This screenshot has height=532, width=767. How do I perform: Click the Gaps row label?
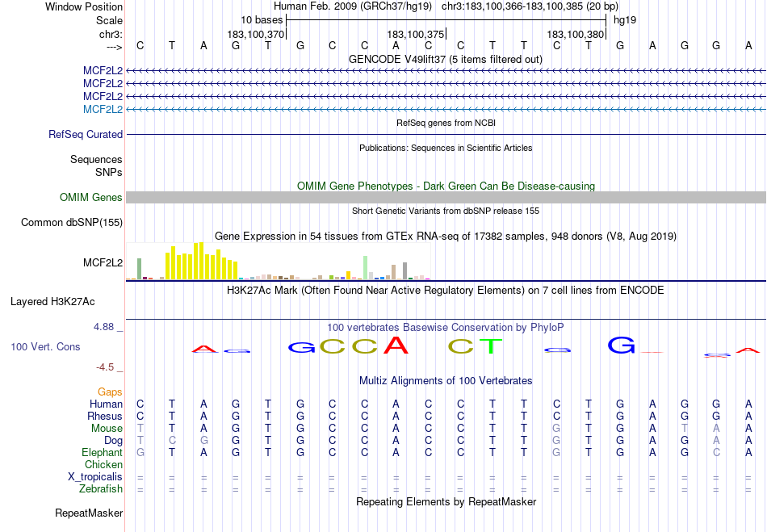coord(110,392)
